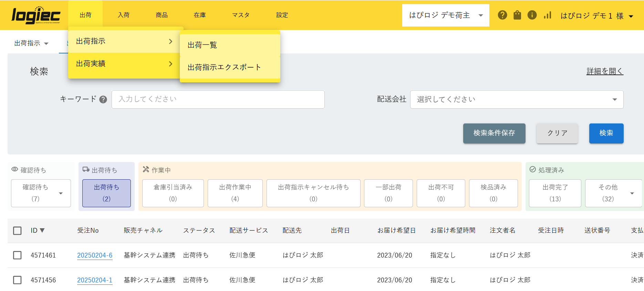Click the info circle icon in header
644x291 pixels.
pos(532,15)
